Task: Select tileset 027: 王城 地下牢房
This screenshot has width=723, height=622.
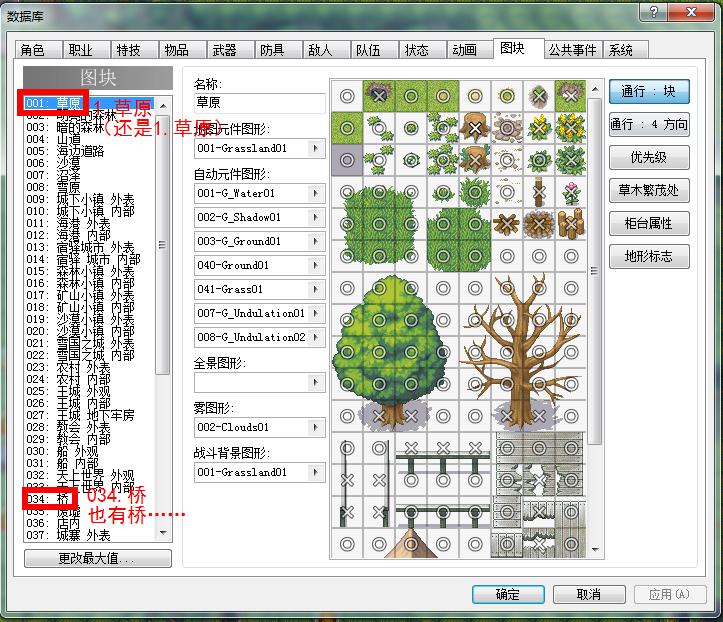Action: coord(89,415)
